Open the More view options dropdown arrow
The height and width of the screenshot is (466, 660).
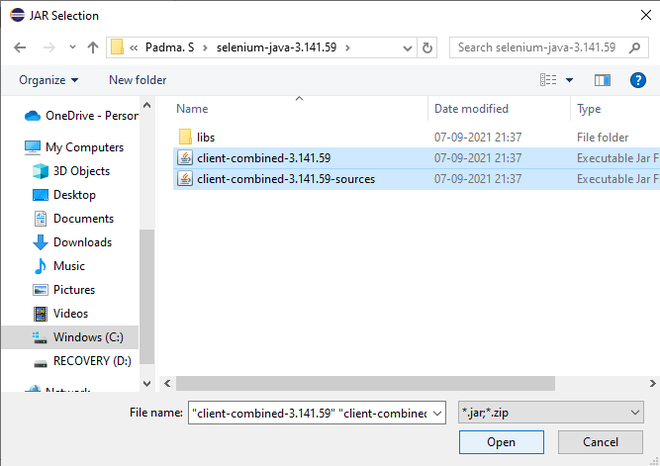point(569,80)
